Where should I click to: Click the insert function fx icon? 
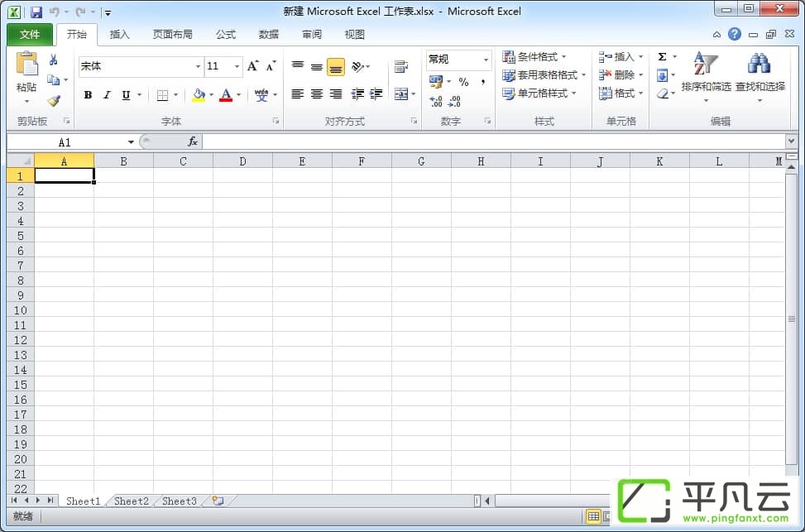point(193,141)
